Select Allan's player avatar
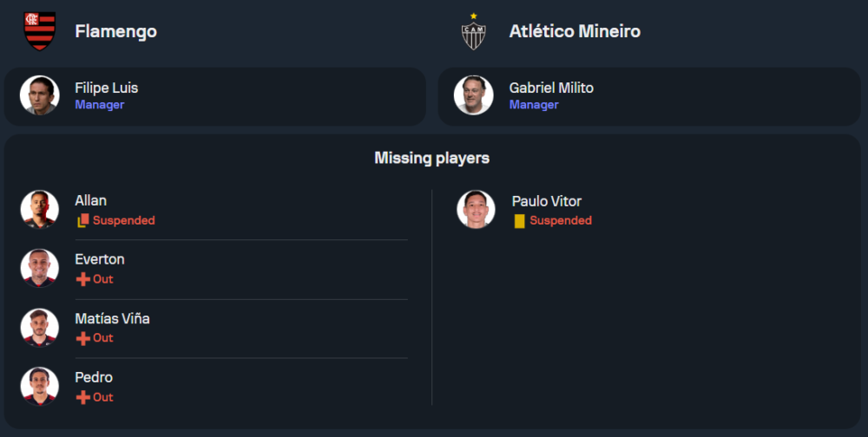The image size is (868, 437). 40,209
